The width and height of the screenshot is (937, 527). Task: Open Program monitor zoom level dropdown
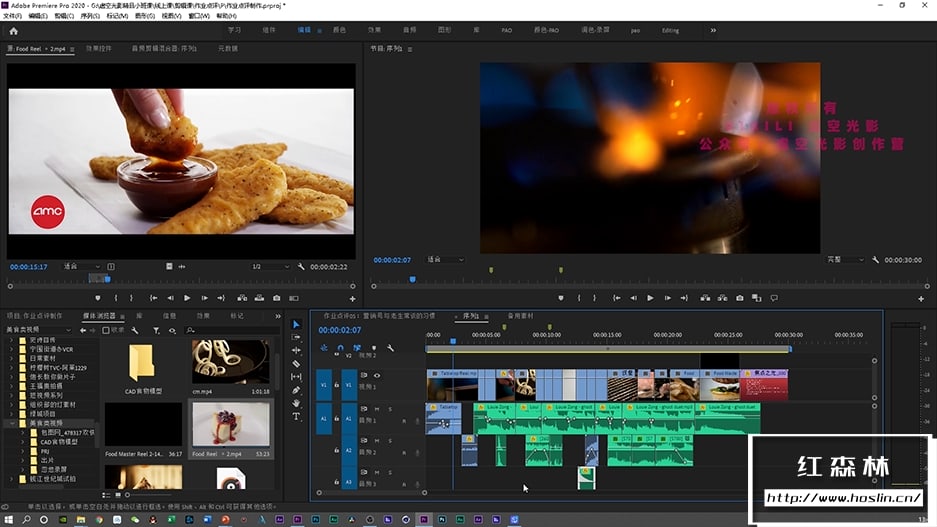445,260
